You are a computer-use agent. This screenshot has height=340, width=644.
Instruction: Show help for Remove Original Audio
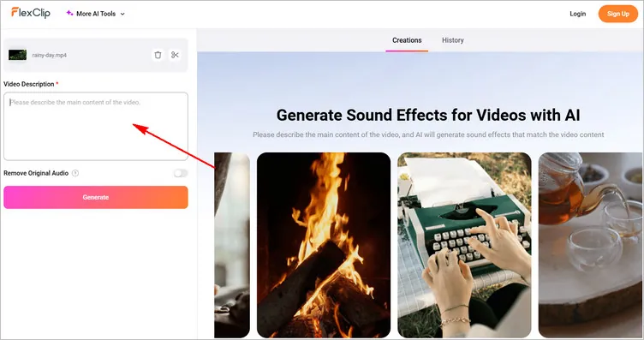(75, 173)
